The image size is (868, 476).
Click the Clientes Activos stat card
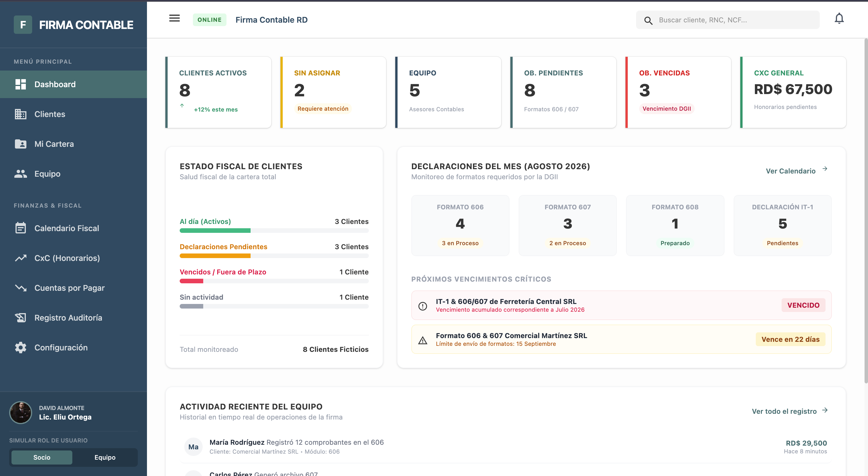click(218, 92)
